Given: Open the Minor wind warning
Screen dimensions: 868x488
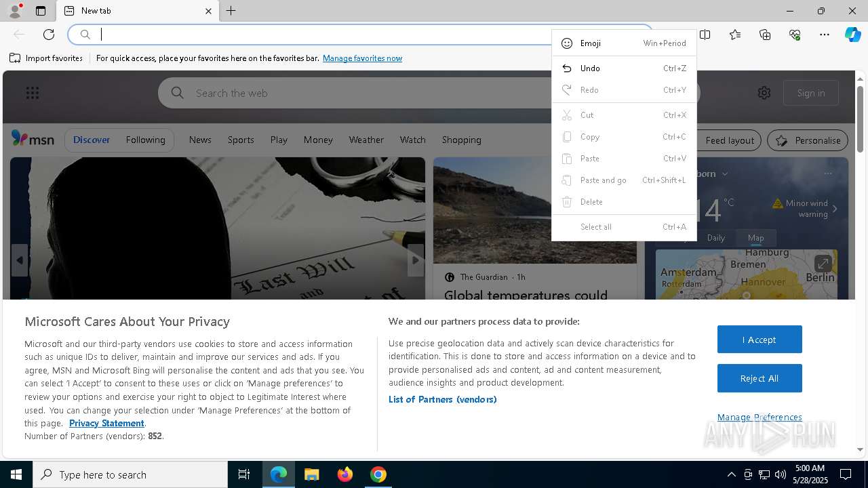Looking at the screenshot, I should point(806,209).
